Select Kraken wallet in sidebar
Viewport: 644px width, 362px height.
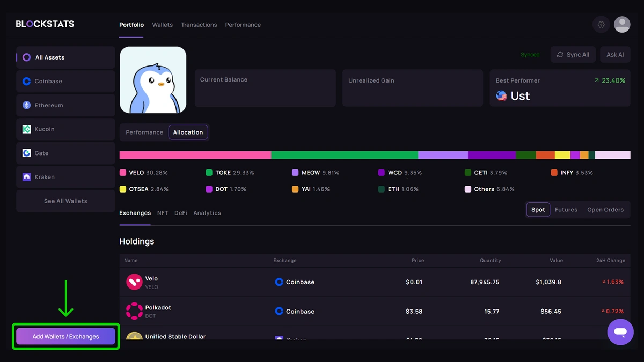(x=65, y=177)
